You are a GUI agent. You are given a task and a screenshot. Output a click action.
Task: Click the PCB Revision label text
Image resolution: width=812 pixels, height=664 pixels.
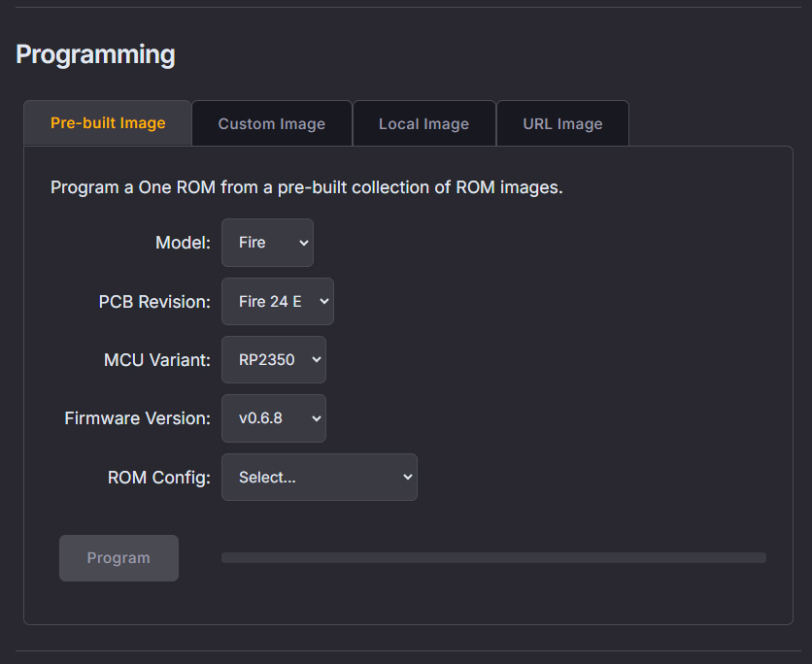[x=154, y=302]
